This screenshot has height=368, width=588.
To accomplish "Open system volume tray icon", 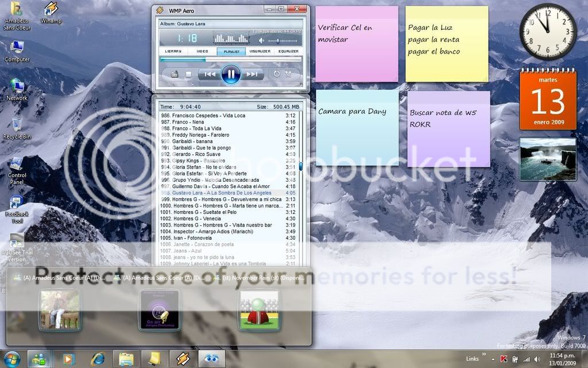I will click(537, 359).
